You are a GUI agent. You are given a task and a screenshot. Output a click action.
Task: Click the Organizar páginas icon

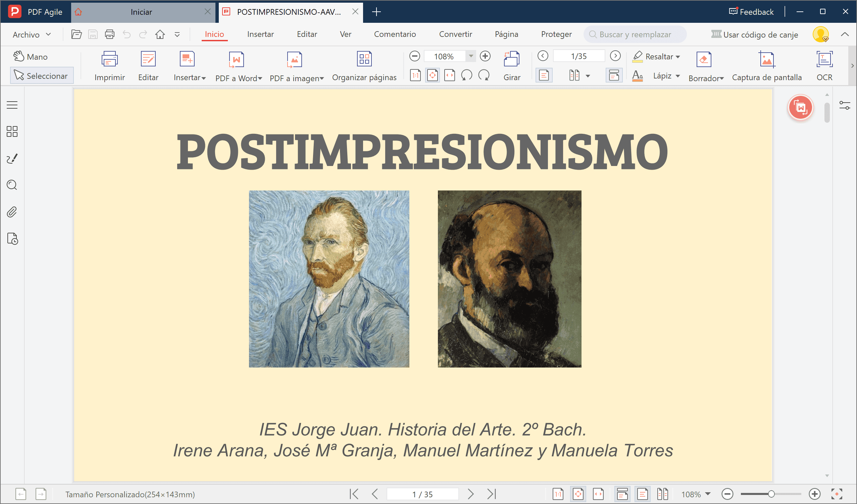[364, 59]
